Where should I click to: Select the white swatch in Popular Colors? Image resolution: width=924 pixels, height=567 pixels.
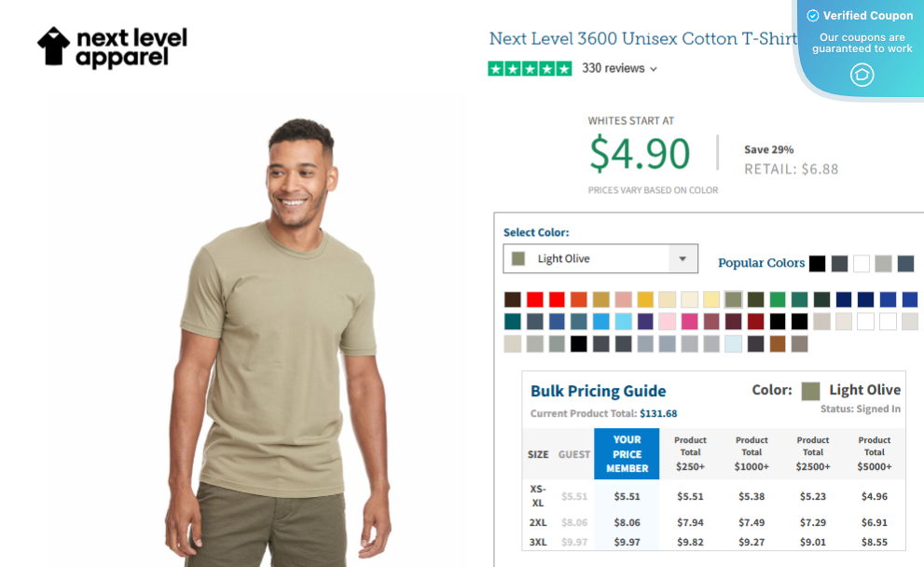click(x=861, y=263)
